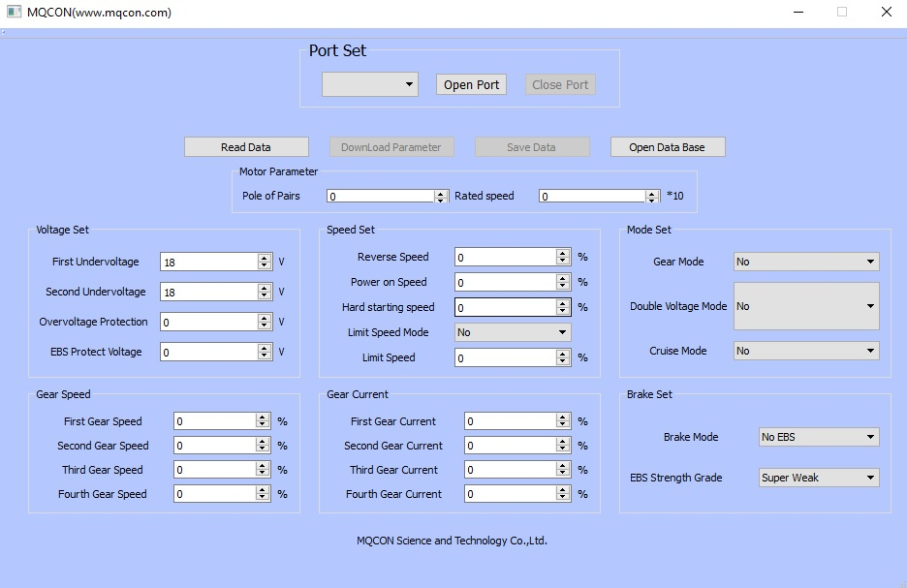The width and height of the screenshot is (907, 588).
Task: Open the Limit Speed Mode dropdown
Action: [x=513, y=332]
